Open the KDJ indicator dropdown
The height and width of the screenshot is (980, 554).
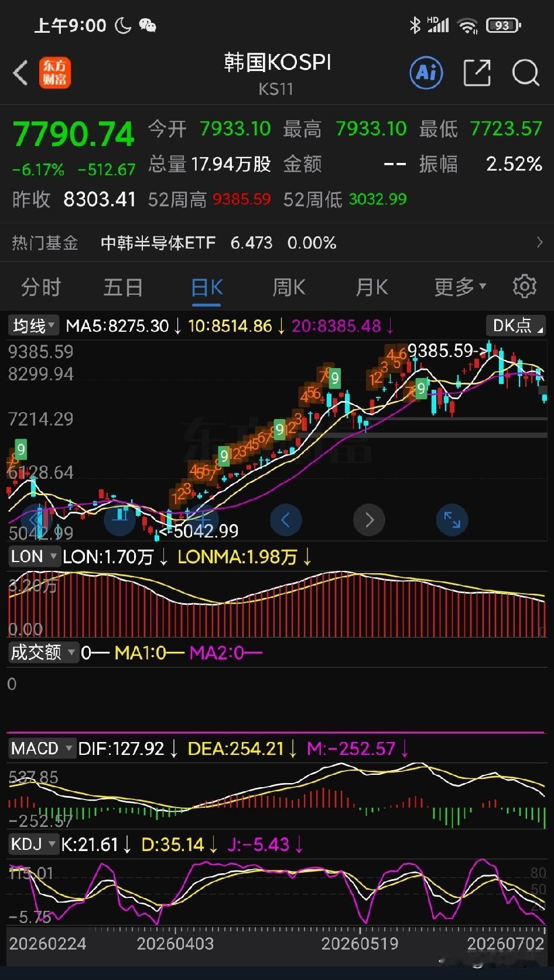[x=34, y=845]
